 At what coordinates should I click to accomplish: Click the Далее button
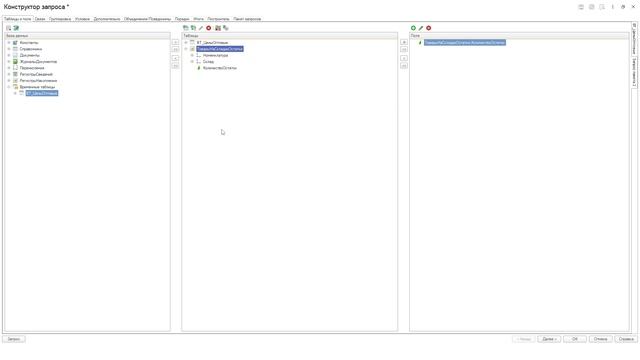click(x=549, y=339)
